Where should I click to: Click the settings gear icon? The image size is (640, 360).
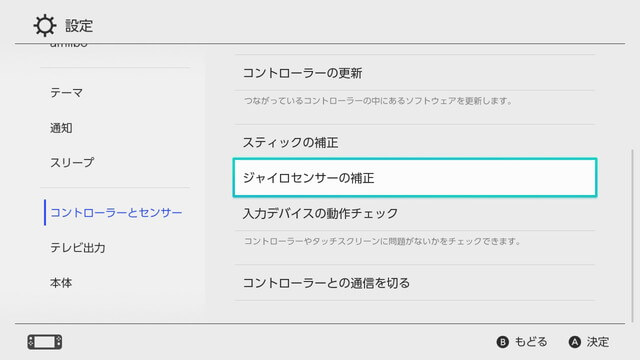point(44,26)
